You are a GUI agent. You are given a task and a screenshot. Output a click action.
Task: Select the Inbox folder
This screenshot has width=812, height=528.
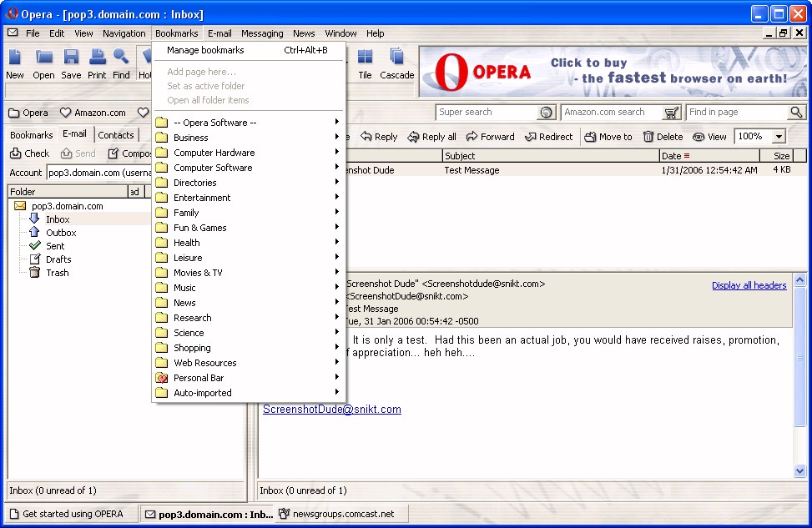[58, 219]
